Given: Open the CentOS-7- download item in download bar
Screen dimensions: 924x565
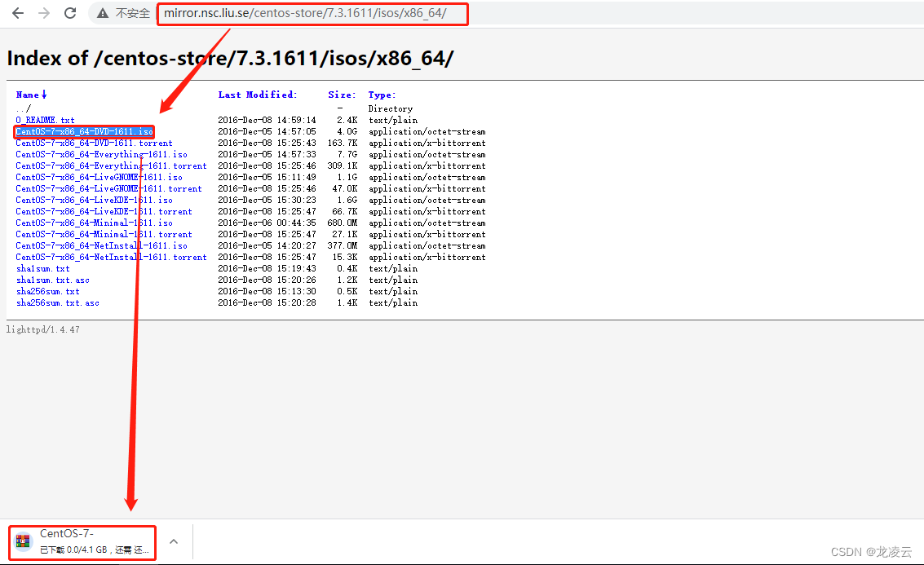Looking at the screenshot, I should [82, 541].
